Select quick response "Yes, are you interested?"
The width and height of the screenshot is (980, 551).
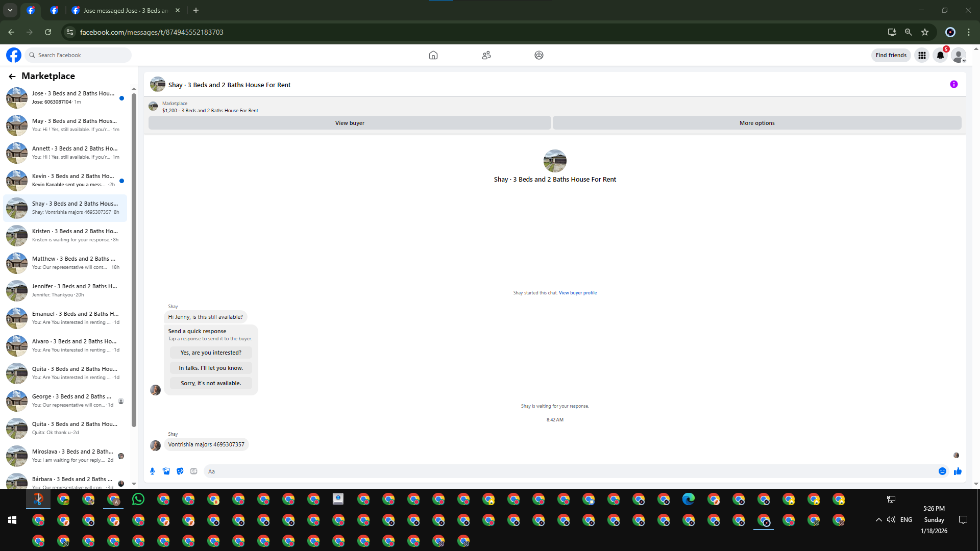(x=211, y=353)
